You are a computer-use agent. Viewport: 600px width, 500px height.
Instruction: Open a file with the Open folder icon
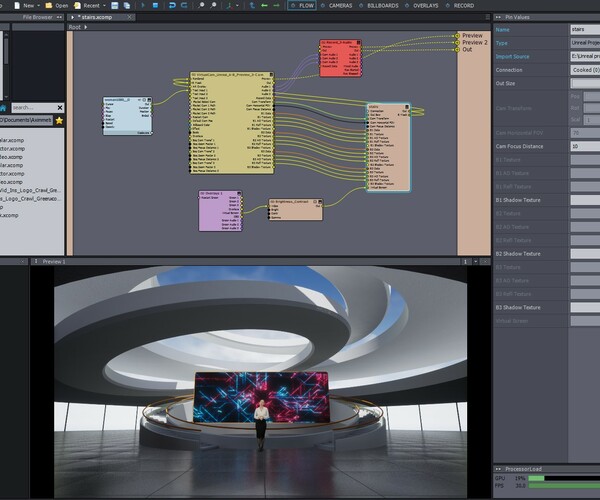pos(48,5)
